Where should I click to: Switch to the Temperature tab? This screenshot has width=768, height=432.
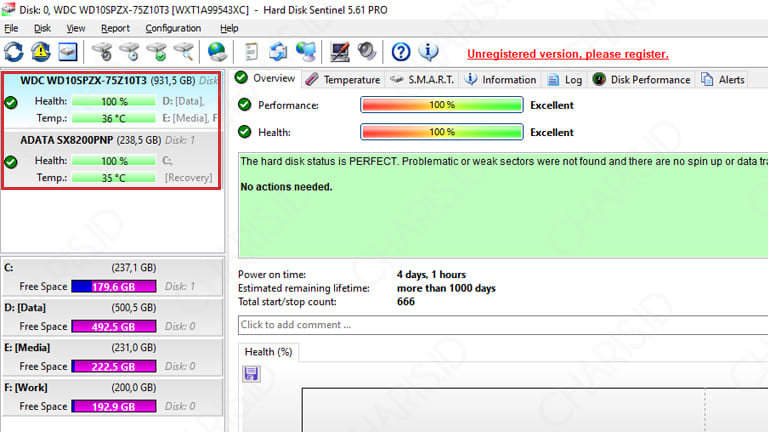(x=343, y=79)
